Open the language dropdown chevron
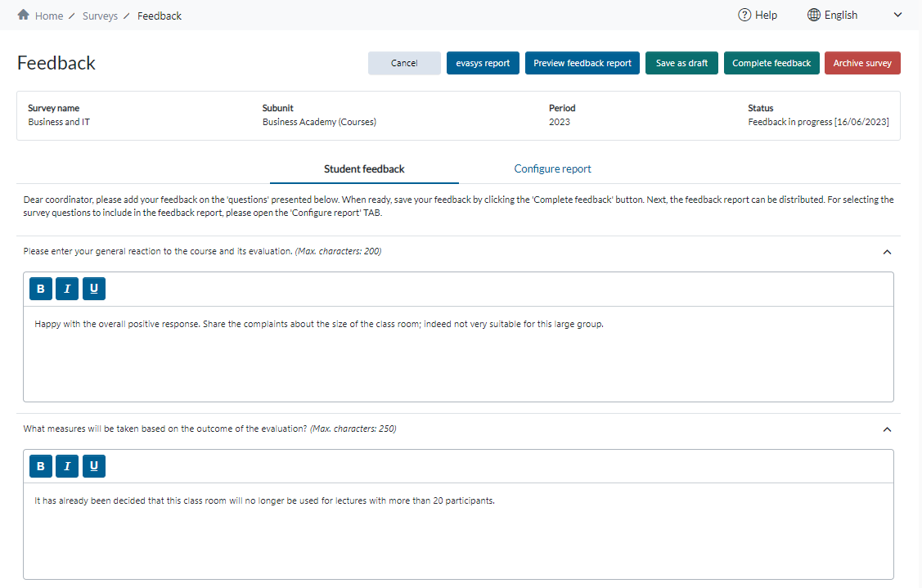This screenshot has height=588, width=922. coord(897,14)
